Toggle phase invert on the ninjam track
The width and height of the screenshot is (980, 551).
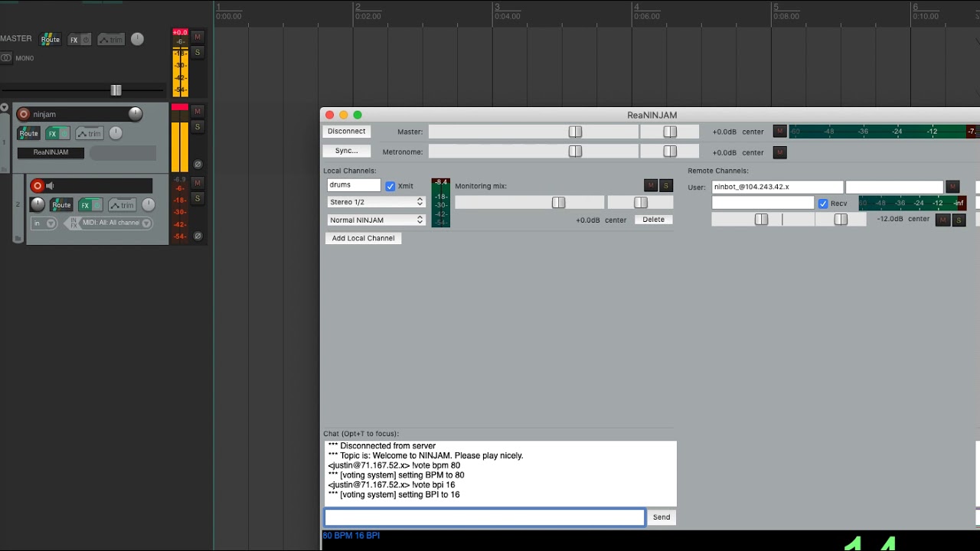(198, 164)
